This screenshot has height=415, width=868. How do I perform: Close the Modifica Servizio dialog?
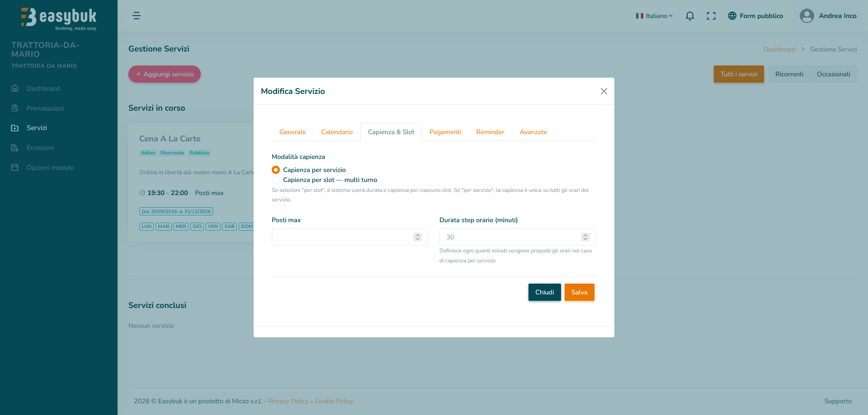coord(604,91)
